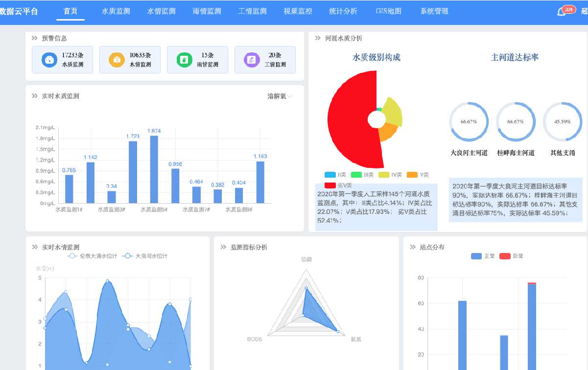Click the yellow V类 color swatch in legend
This screenshot has height=370, width=588.
tap(385, 175)
